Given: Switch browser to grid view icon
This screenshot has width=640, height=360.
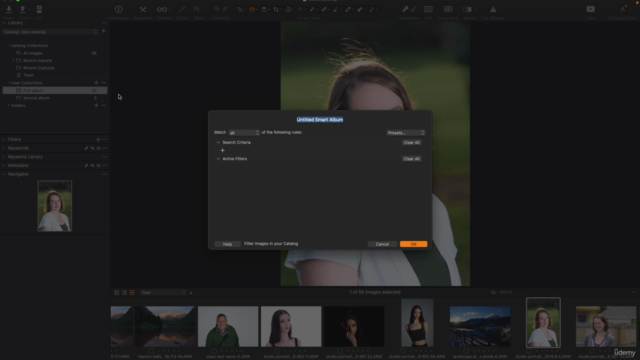Looking at the screenshot, I should (x=117, y=293).
